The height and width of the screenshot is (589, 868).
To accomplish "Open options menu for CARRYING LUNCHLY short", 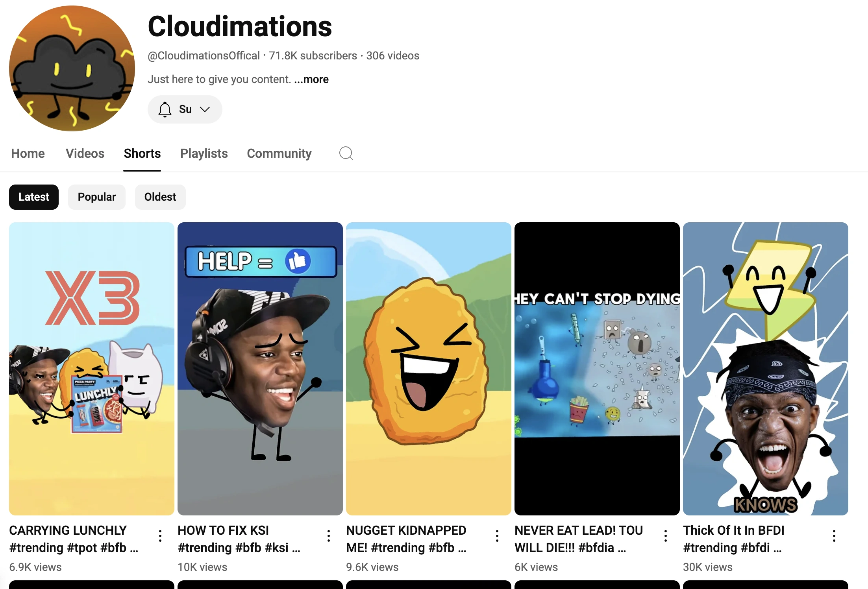I will coord(160,535).
